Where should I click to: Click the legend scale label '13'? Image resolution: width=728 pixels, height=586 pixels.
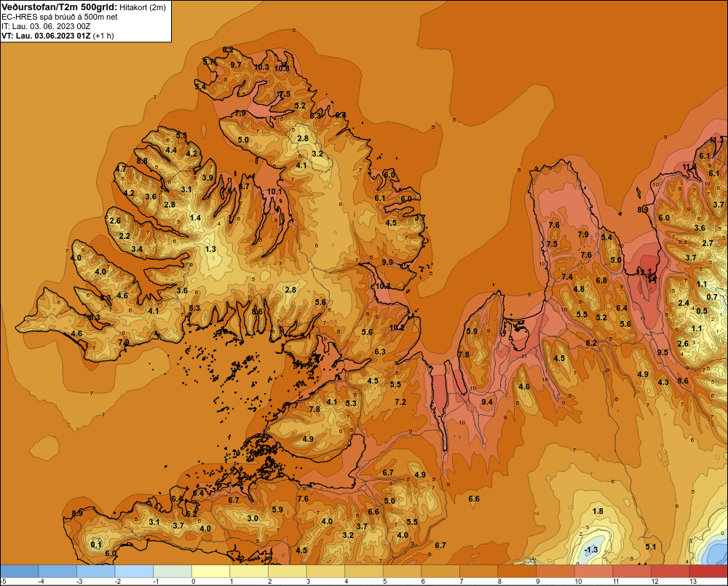pyautogui.click(x=693, y=582)
